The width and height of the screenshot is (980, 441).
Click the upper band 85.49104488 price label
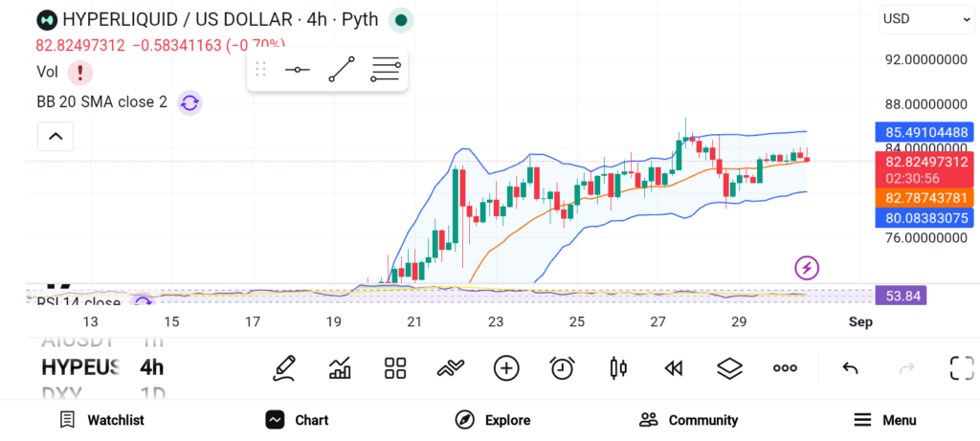pos(926,132)
